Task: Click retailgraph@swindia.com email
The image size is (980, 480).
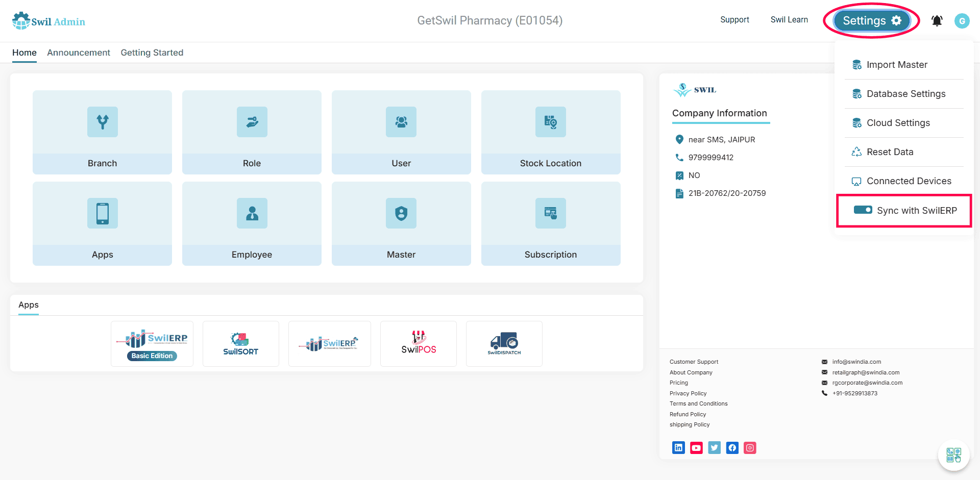Action: pyautogui.click(x=866, y=372)
